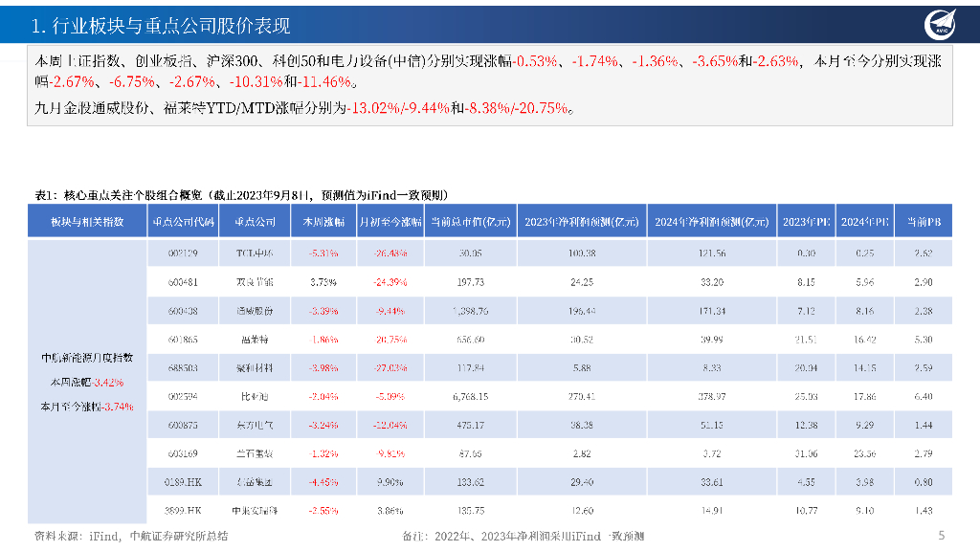Click the 2024 profit forecast value 121.56
The height and width of the screenshot is (551, 980).
pyautogui.click(x=712, y=253)
